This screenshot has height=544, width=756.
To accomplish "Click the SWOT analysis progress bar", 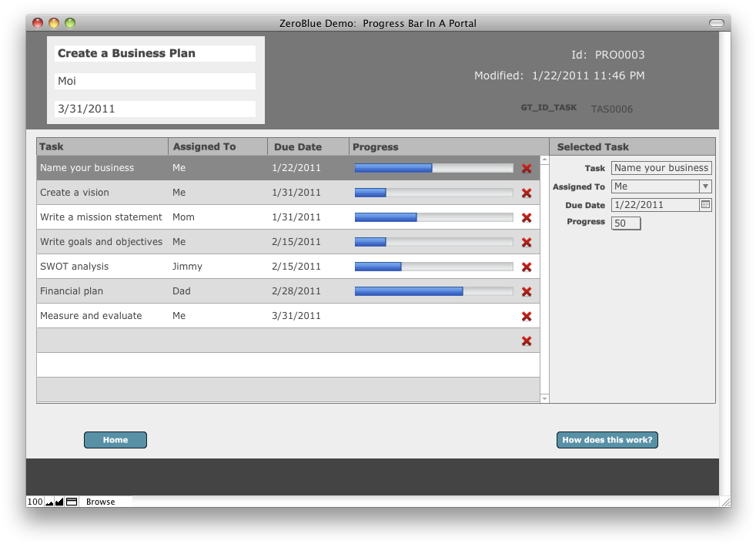I will pyautogui.click(x=434, y=267).
